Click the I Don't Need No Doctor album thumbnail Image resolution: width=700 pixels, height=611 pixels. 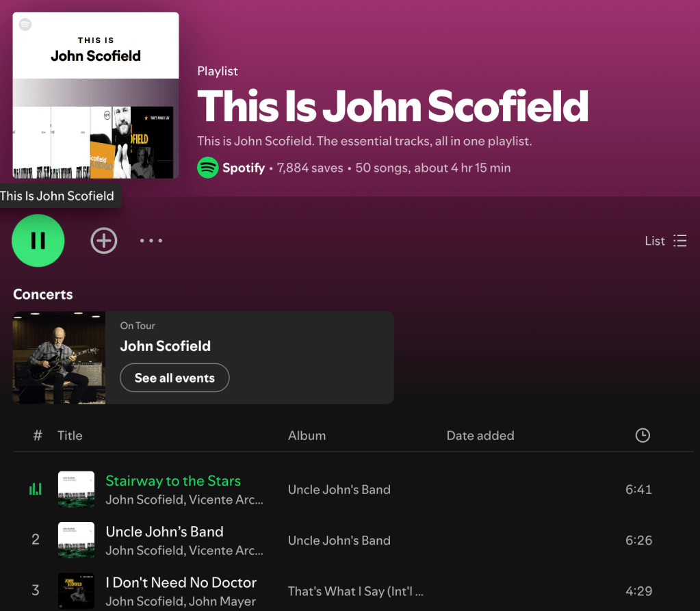click(x=77, y=591)
